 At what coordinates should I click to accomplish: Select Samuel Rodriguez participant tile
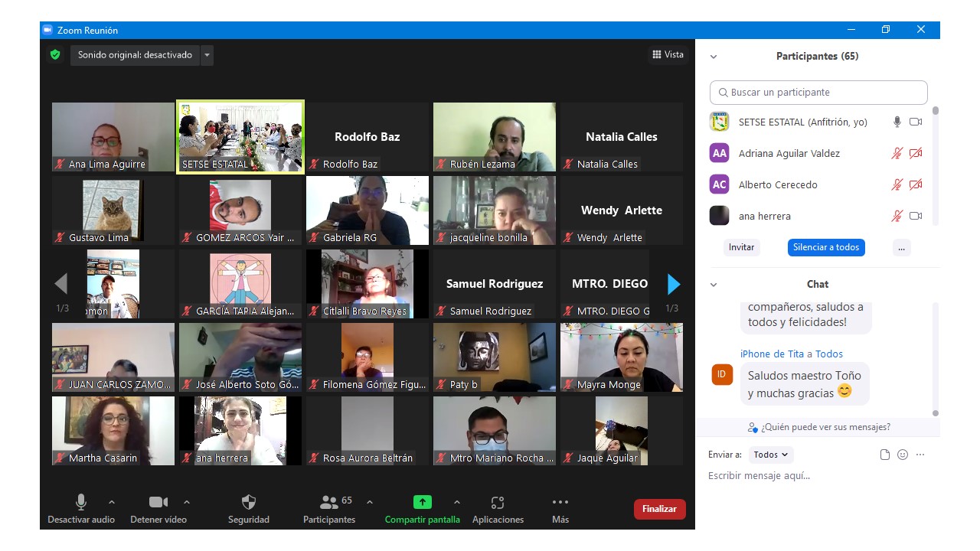coord(495,284)
